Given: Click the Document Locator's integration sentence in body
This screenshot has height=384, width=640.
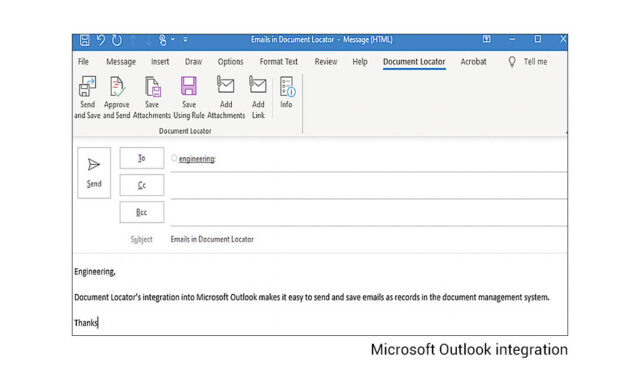Looking at the screenshot, I should (312, 297).
